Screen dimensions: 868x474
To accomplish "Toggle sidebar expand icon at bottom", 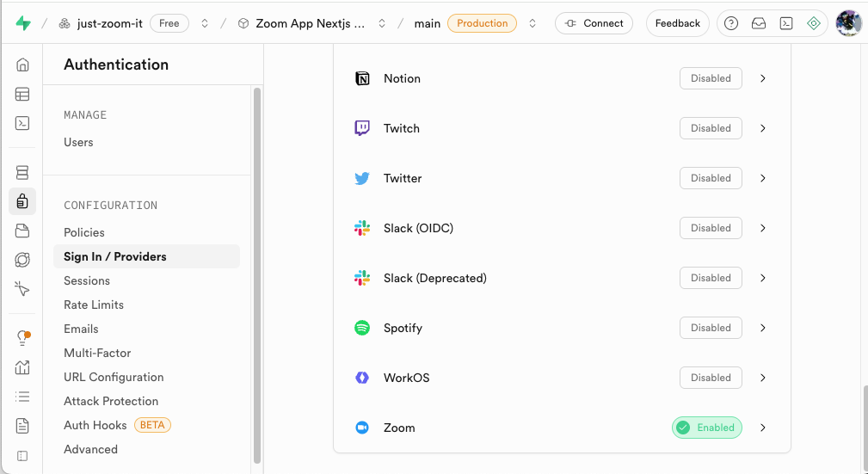I will pyautogui.click(x=22, y=456).
